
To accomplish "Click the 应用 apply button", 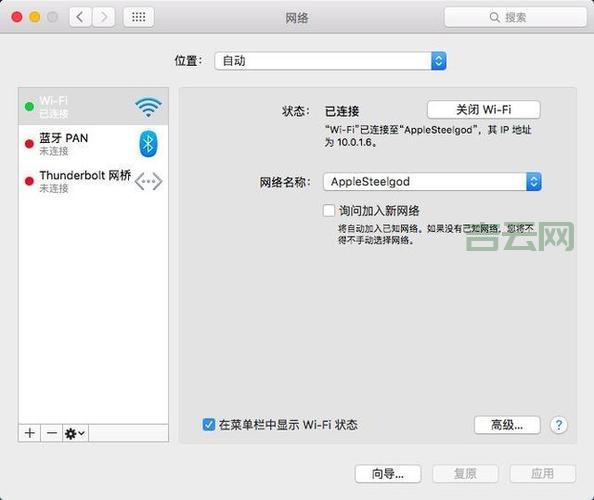I will tap(542, 473).
